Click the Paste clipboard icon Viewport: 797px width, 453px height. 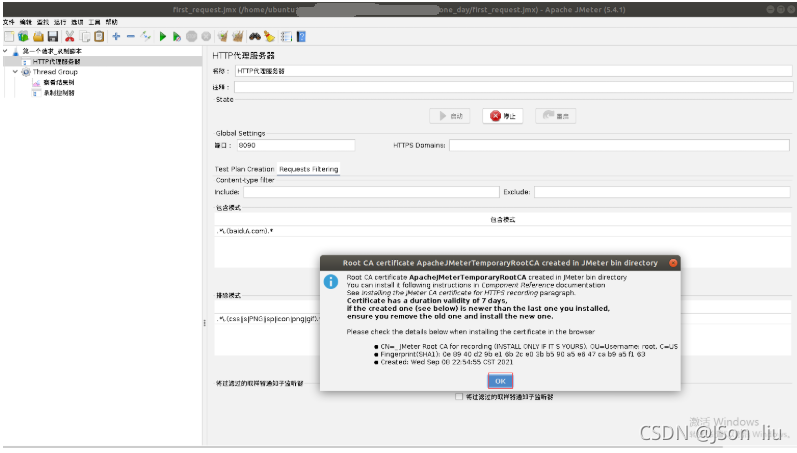[x=100, y=37]
